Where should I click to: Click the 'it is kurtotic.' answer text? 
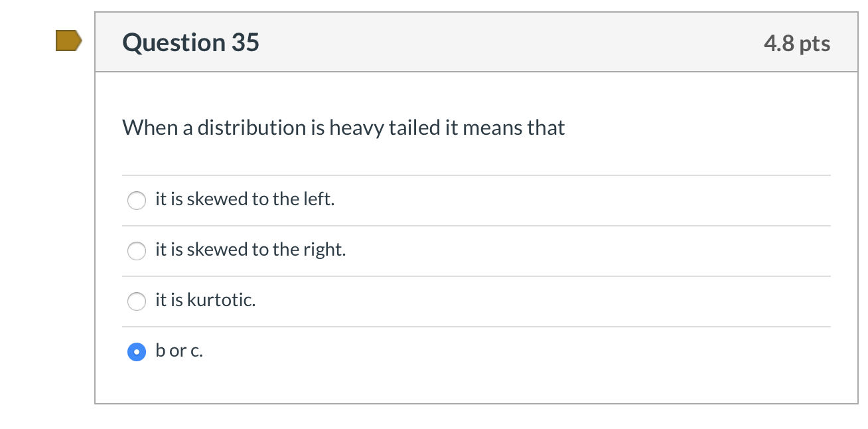[204, 300]
